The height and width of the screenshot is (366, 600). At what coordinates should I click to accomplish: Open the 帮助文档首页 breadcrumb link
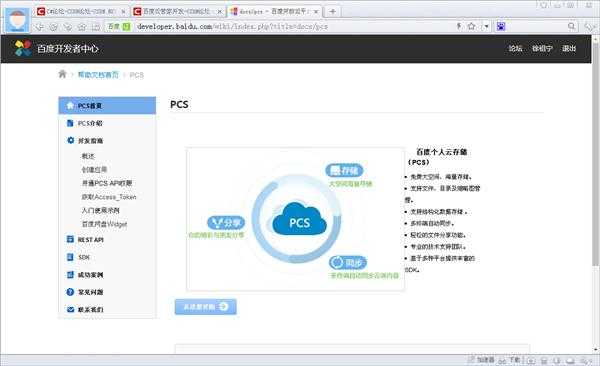98,75
